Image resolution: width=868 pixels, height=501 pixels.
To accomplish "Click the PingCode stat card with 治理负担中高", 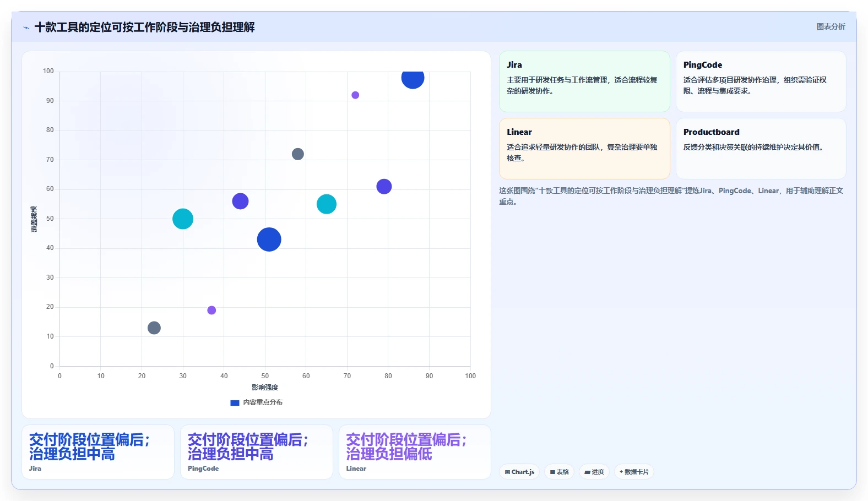I will 257,452.
